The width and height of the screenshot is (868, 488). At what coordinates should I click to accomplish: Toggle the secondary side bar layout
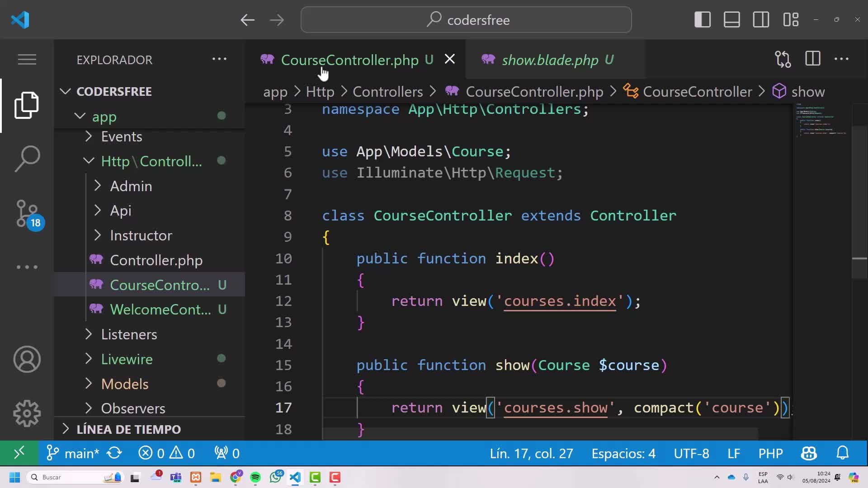pyautogui.click(x=761, y=20)
